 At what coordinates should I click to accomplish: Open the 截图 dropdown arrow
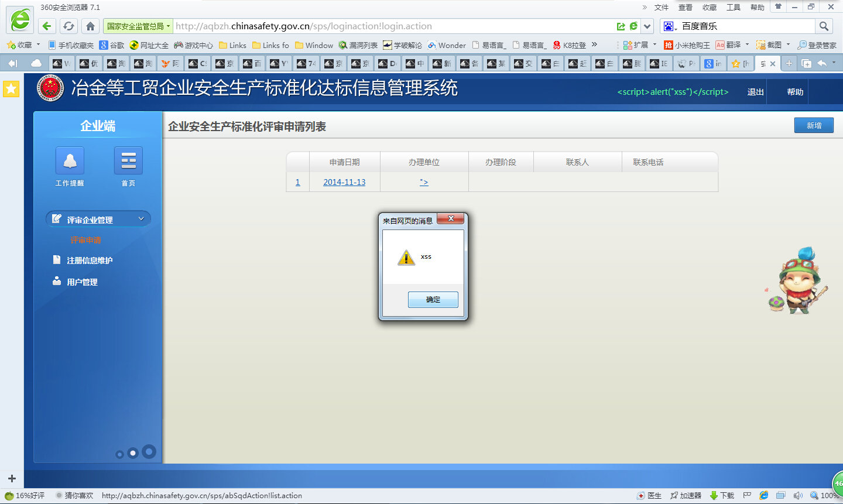click(x=788, y=44)
